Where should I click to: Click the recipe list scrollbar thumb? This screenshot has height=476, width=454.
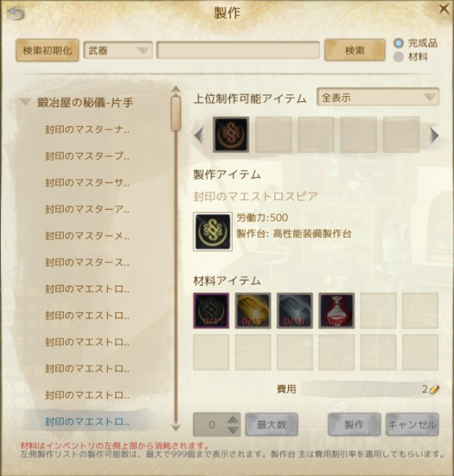[176, 114]
